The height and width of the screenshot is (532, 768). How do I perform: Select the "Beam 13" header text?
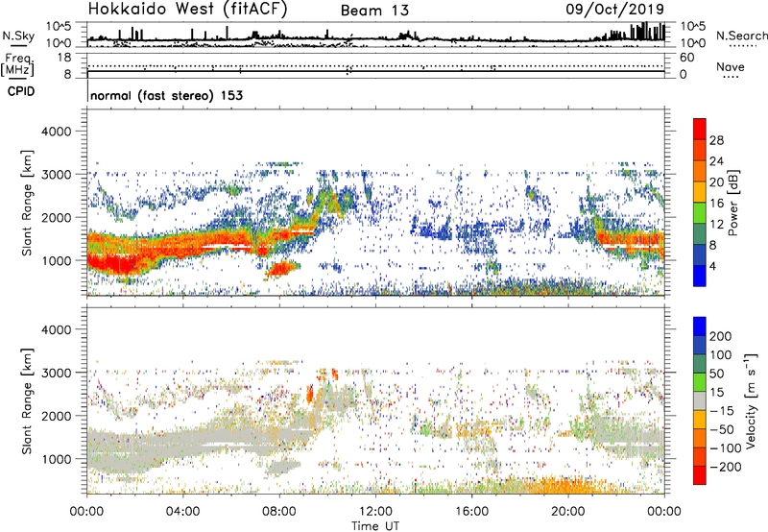click(x=374, y=11)
